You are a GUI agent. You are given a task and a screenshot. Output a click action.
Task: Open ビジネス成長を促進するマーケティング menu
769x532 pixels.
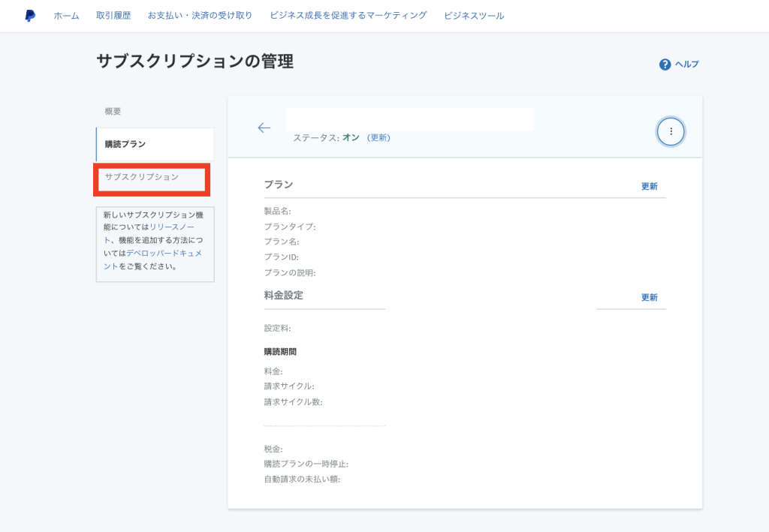(348, 16)
